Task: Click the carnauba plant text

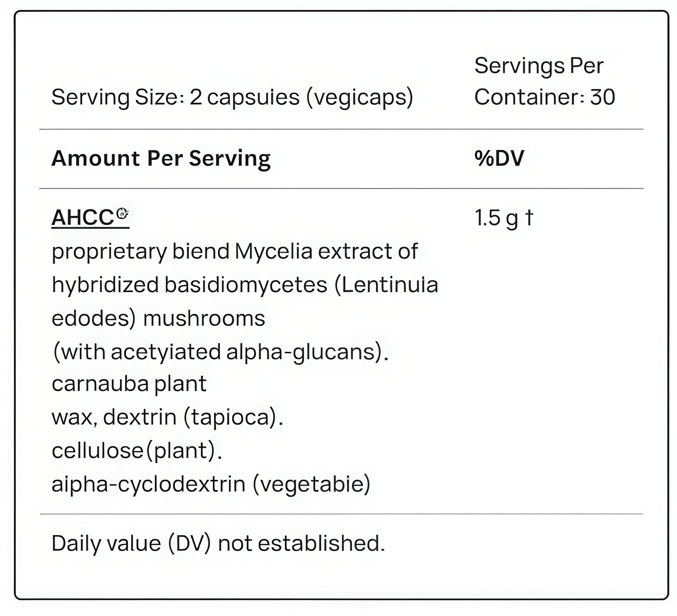Action: 129,384
